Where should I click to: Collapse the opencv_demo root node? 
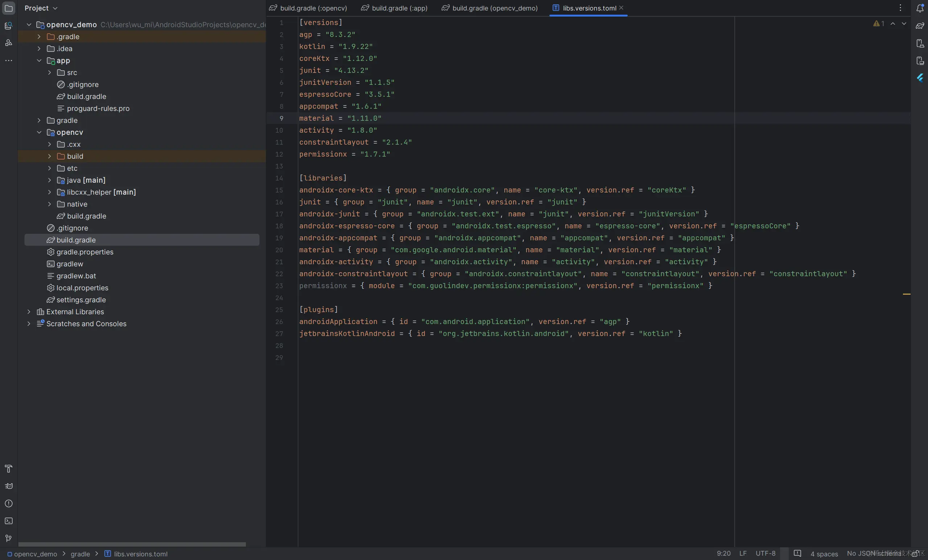(29, 24)
